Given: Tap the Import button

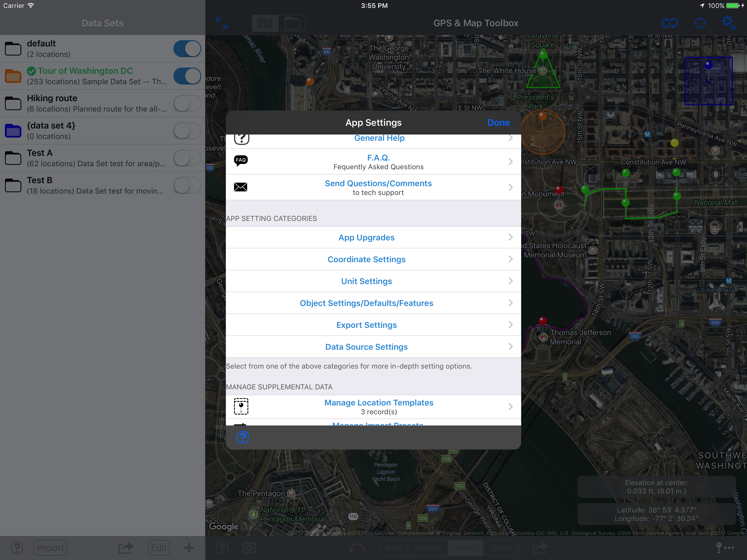Looking at the screenshot, I should coord(50,547).
